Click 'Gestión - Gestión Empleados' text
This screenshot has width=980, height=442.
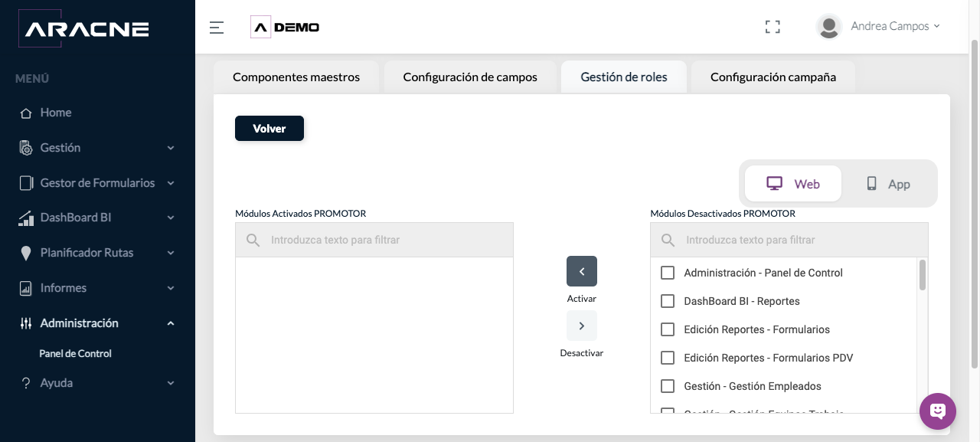pos(753,386)
